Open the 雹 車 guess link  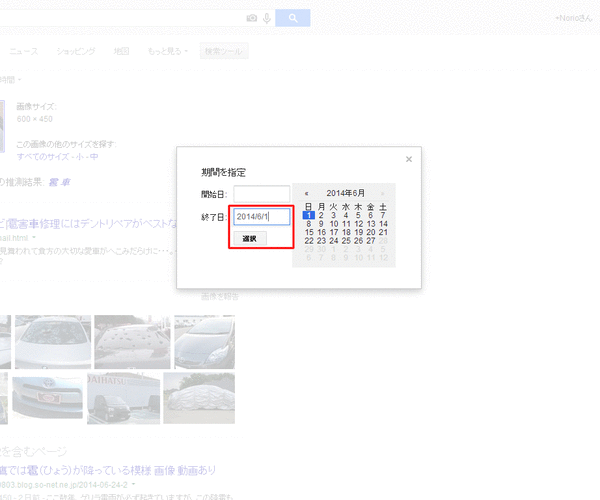60,182
